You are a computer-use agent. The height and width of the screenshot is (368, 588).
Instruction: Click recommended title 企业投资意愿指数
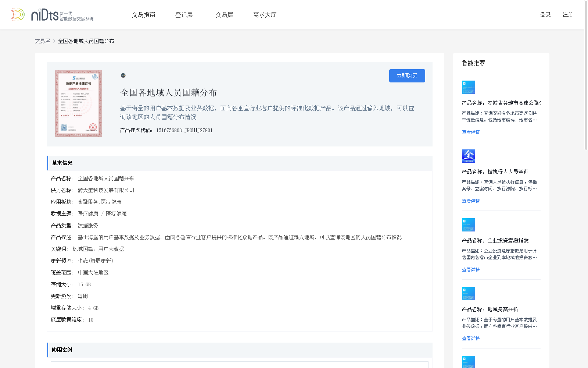point(508,241)
